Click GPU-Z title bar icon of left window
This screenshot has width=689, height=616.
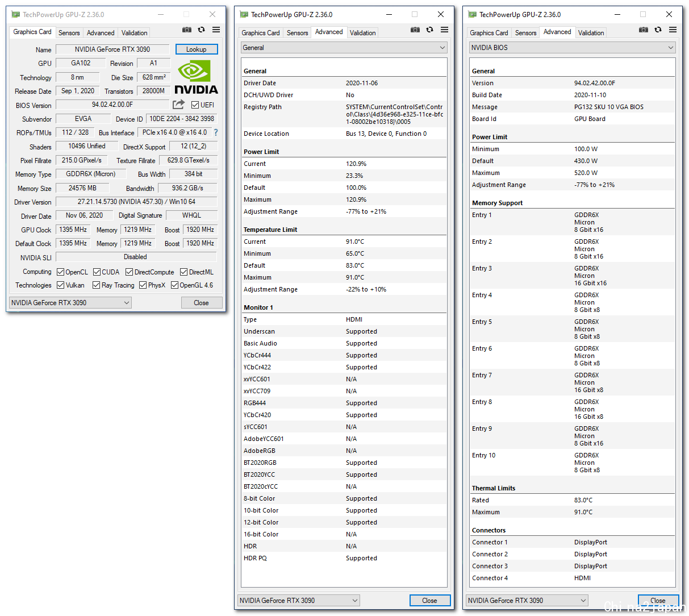point(16,15)
